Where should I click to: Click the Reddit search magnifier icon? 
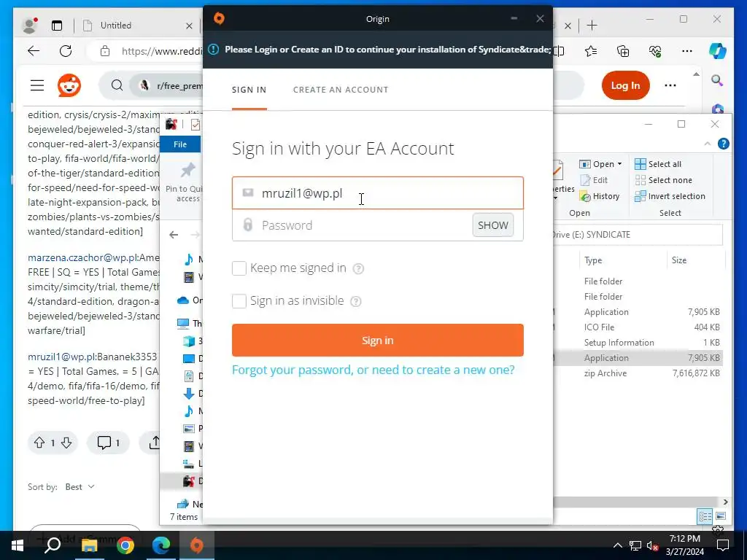[117, 85]
